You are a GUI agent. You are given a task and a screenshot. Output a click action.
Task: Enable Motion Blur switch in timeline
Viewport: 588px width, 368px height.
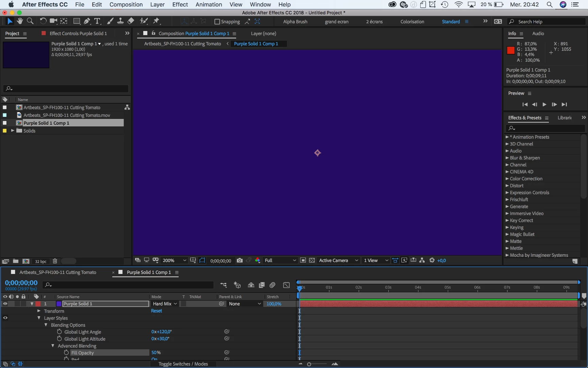coord(272,285)
